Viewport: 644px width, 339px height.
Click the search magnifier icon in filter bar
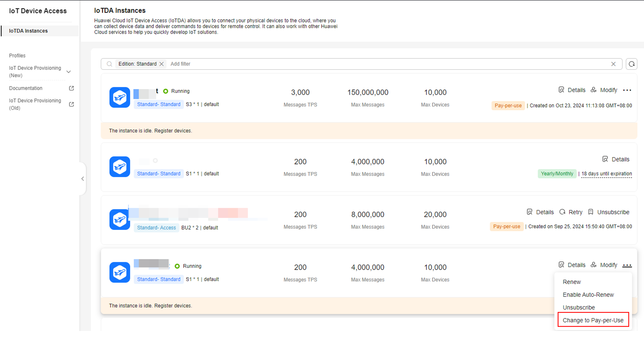tap(109, 64)
